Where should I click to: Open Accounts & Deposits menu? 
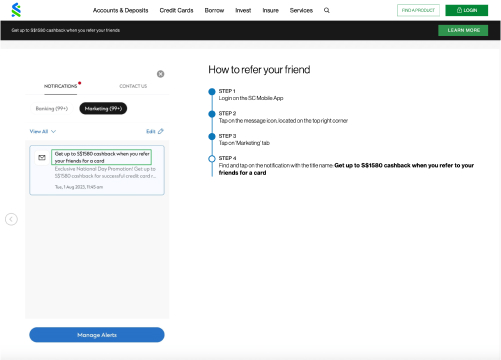[x=120, y=10]
